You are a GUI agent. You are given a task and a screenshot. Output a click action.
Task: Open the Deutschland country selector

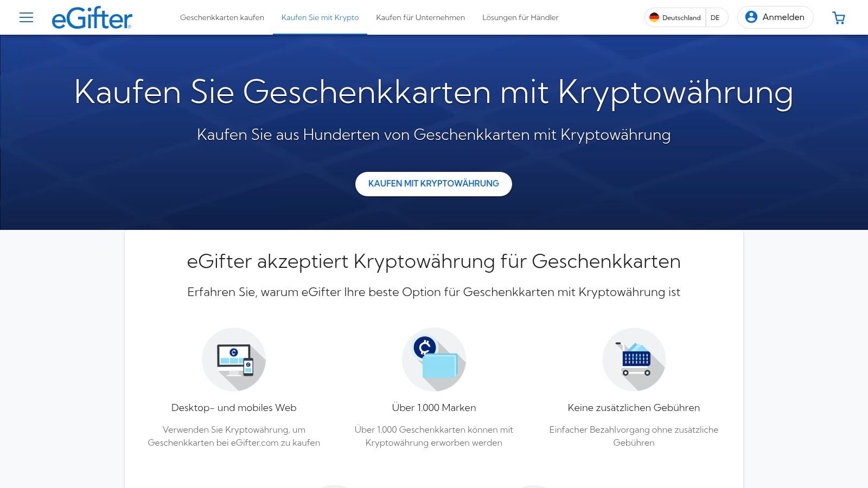(675, 17)
